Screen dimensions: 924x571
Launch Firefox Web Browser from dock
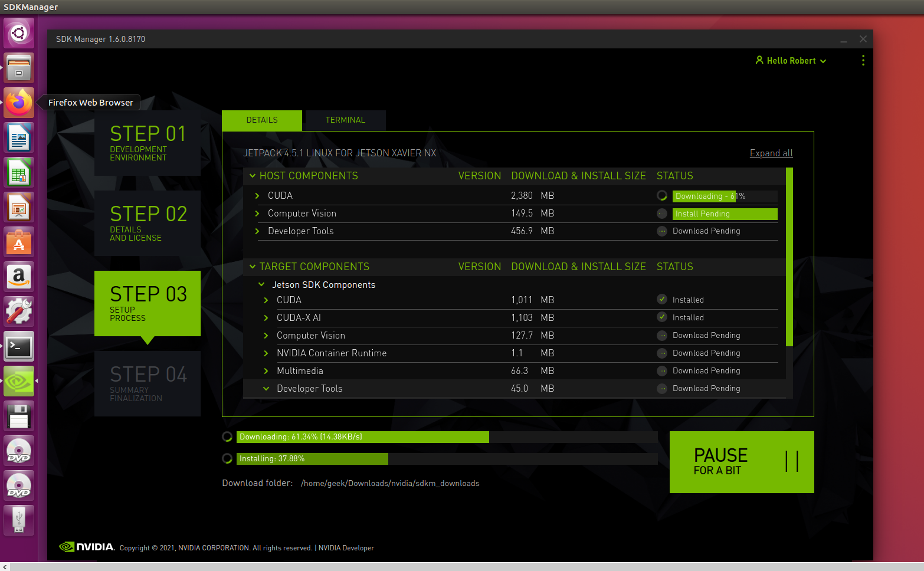19,103
